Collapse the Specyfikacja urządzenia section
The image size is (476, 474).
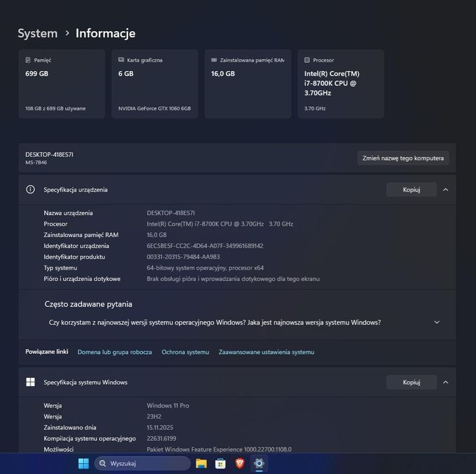[446, 190]
